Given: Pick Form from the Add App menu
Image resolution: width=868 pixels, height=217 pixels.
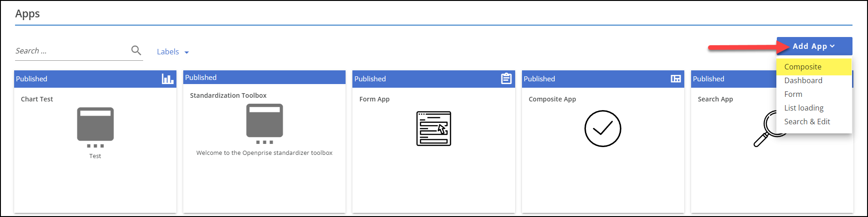Looking at the screenshot, I should (x=793, y=94).
